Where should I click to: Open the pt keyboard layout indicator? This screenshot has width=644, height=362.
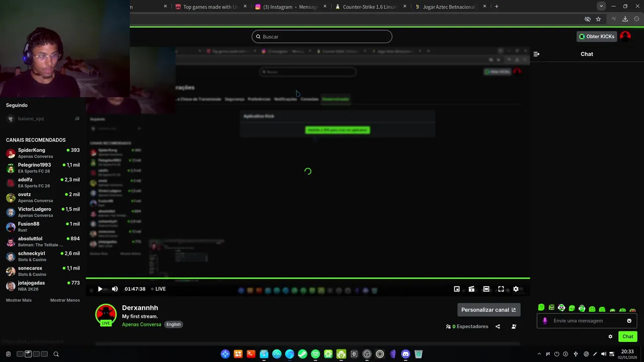pos(548,354)
